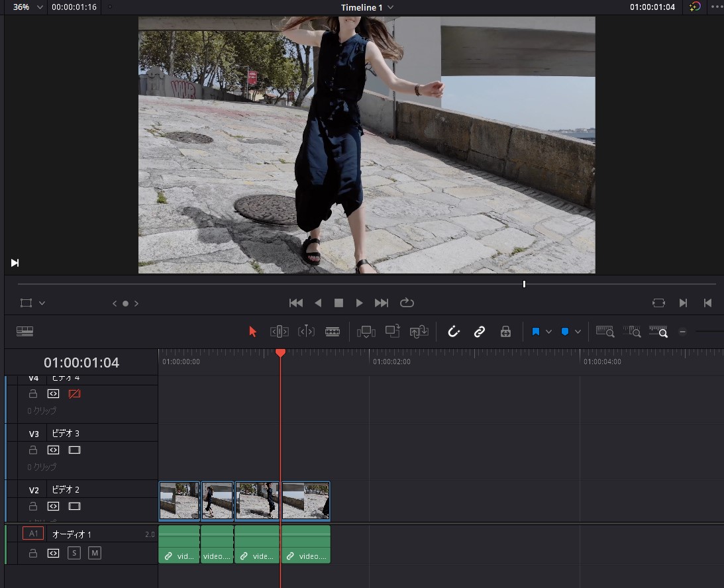This screenshot has width=724, height=588.
Task: Click the keyframe dot between the arrows
Action: tap(126, 303)
